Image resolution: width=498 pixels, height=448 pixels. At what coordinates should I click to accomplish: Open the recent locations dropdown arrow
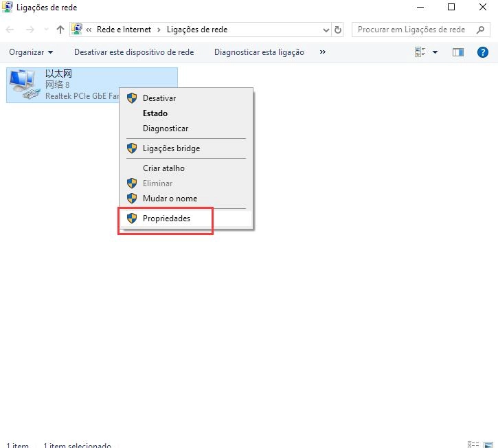tap(47, 30)
